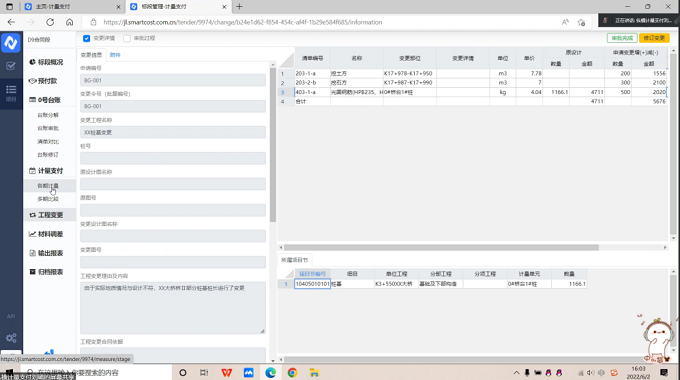Click the 工程变更理由及内容 text area
The width and height of the screenshot is (680, 380).
point(173,308)
